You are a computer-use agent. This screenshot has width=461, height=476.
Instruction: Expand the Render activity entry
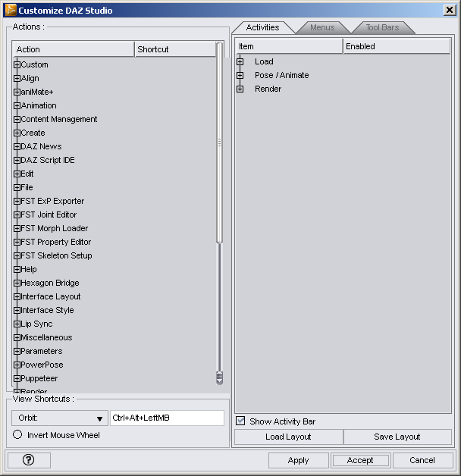pos(240,89)
